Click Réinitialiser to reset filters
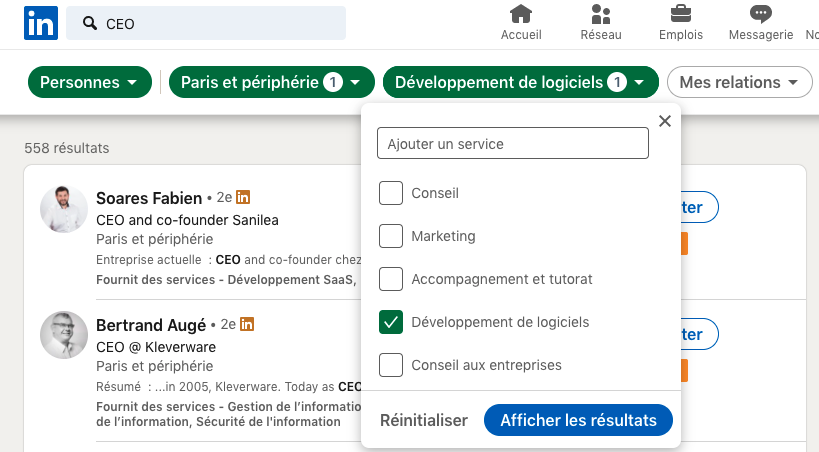819x452 pixels. pos(424,420)
